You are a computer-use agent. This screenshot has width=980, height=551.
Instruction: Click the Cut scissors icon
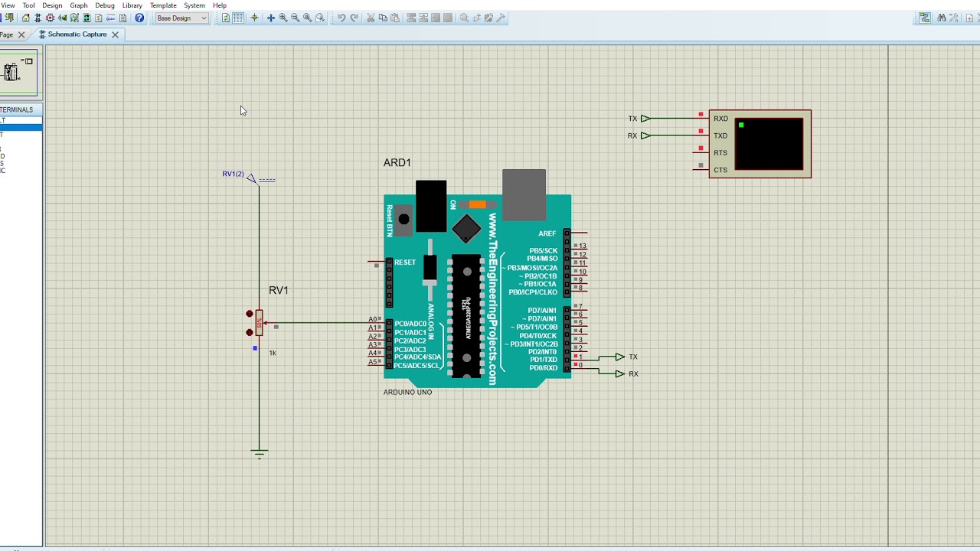pos(371,18)
